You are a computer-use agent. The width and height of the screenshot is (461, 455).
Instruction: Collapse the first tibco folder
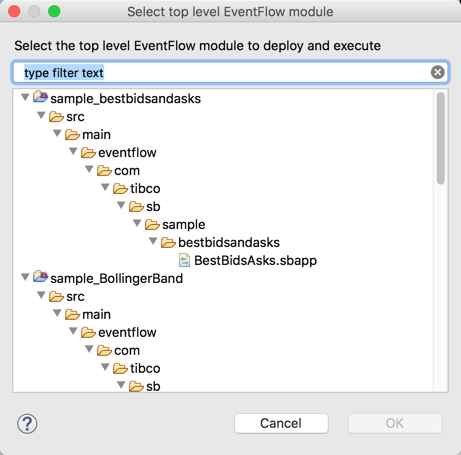click(x=105, y=187)
